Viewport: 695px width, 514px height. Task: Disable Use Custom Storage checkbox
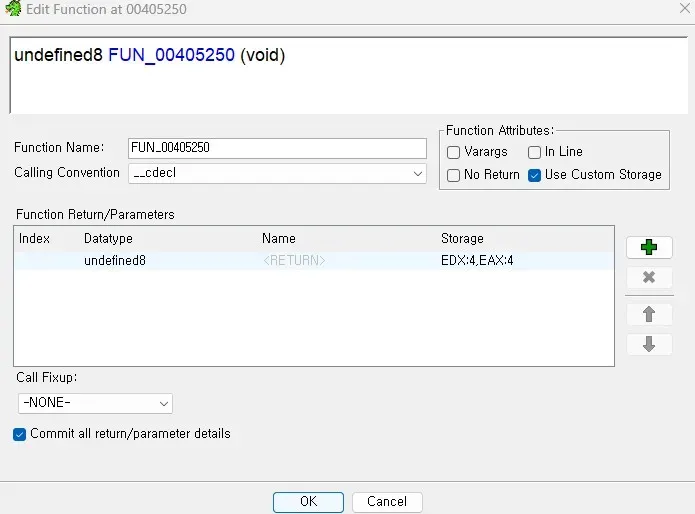click(535, 175)
